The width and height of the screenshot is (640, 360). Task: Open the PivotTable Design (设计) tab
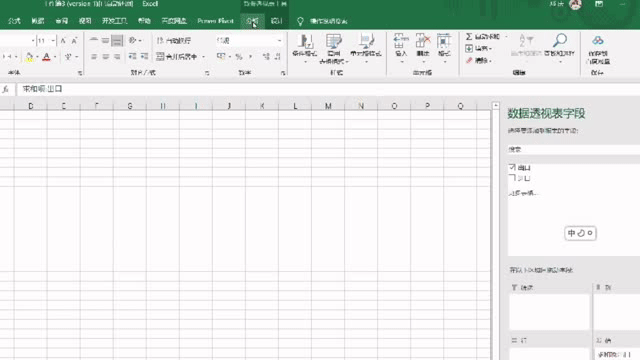276,21
